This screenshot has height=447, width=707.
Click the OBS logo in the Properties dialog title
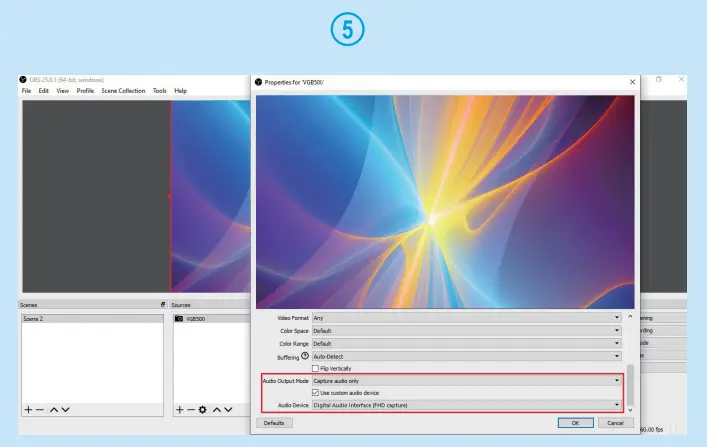258,82
